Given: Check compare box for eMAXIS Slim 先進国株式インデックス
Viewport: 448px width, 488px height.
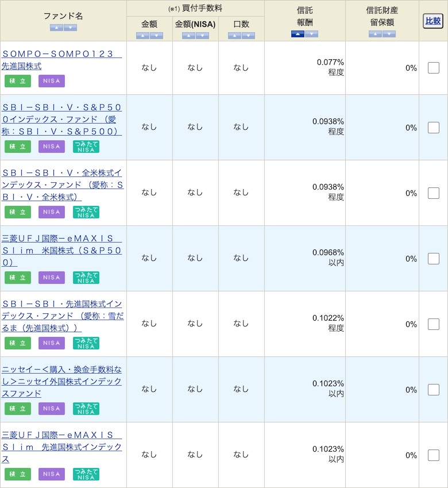Looking at the screenshot, I should click(x=434, y=455).
